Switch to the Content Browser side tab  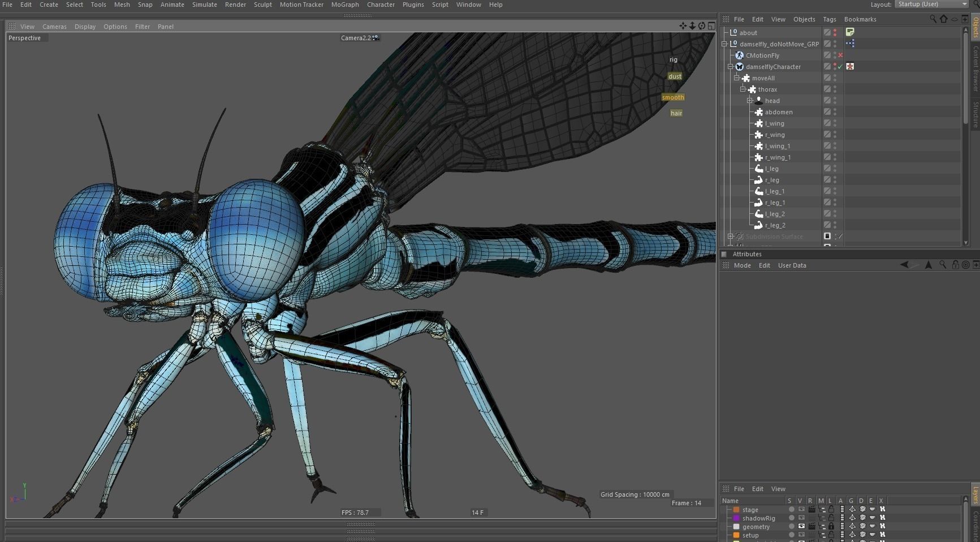pyautogui.click(x=975, y=68)
